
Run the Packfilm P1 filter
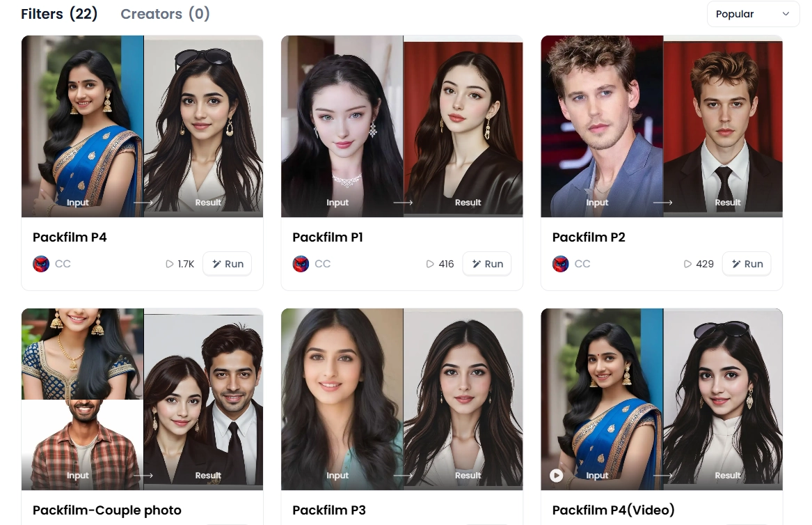[487, 264]
